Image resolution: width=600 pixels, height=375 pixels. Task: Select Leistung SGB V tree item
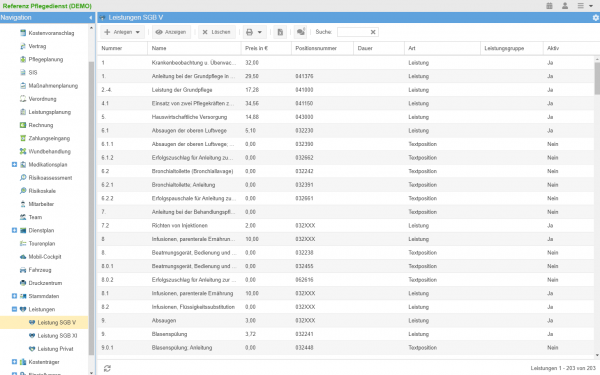click(44, 323)
